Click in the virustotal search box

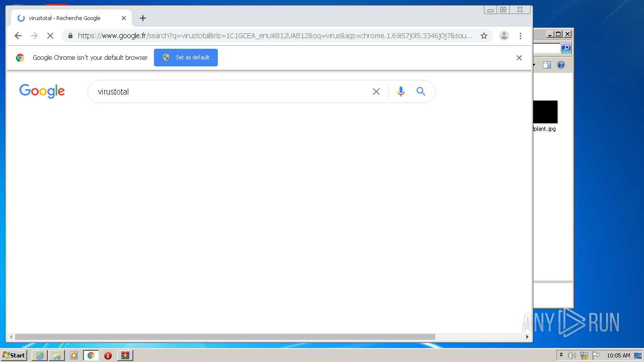click(231, 92)
